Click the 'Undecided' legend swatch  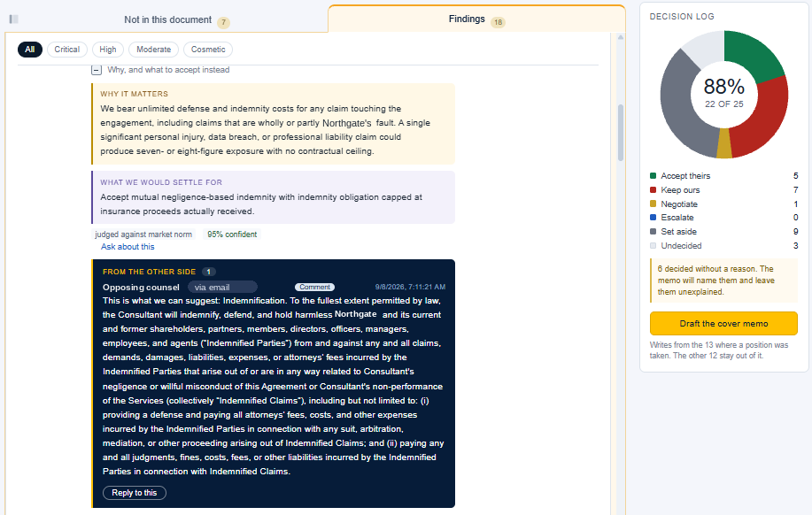[653, 245]
